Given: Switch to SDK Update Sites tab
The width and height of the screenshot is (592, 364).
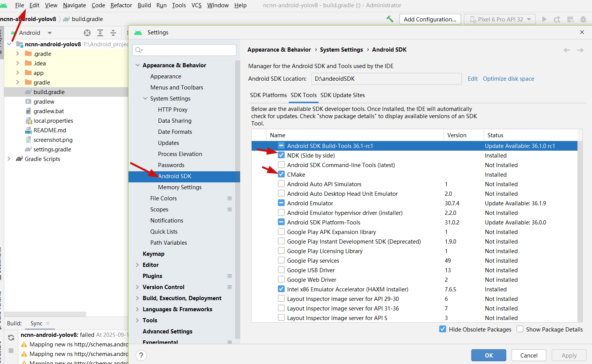Looking at the screenshot, I should 343,95.
